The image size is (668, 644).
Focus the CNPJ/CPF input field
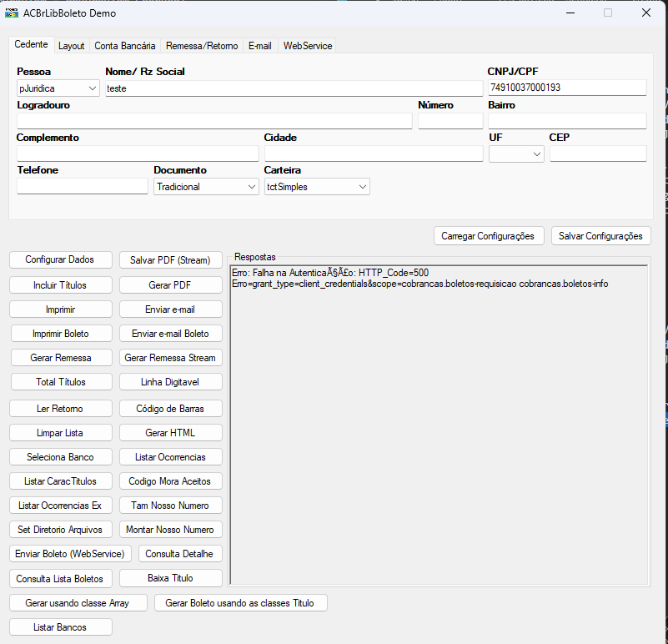(x=567, y=88)
